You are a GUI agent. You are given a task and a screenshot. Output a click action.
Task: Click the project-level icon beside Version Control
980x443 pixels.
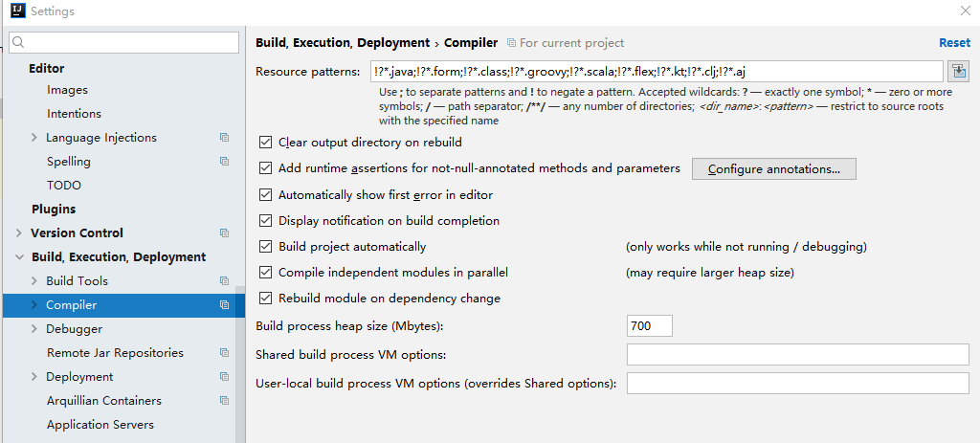224,233
